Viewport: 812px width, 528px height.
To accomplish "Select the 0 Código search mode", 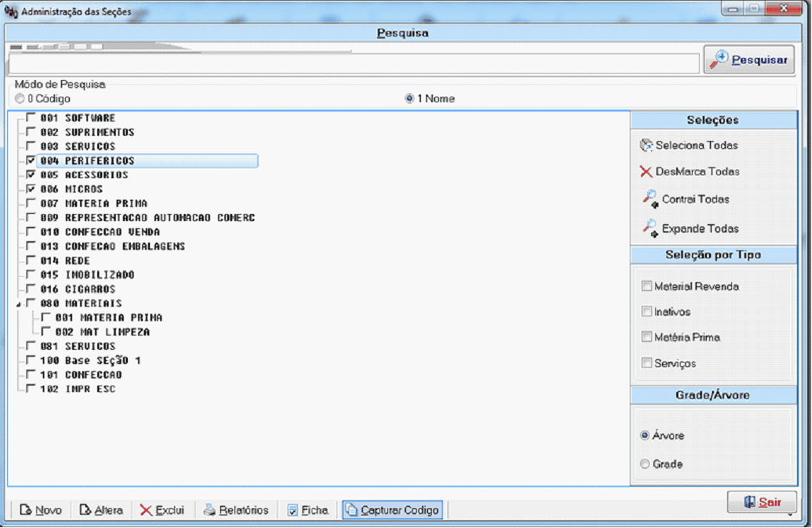I will point(19,99).
